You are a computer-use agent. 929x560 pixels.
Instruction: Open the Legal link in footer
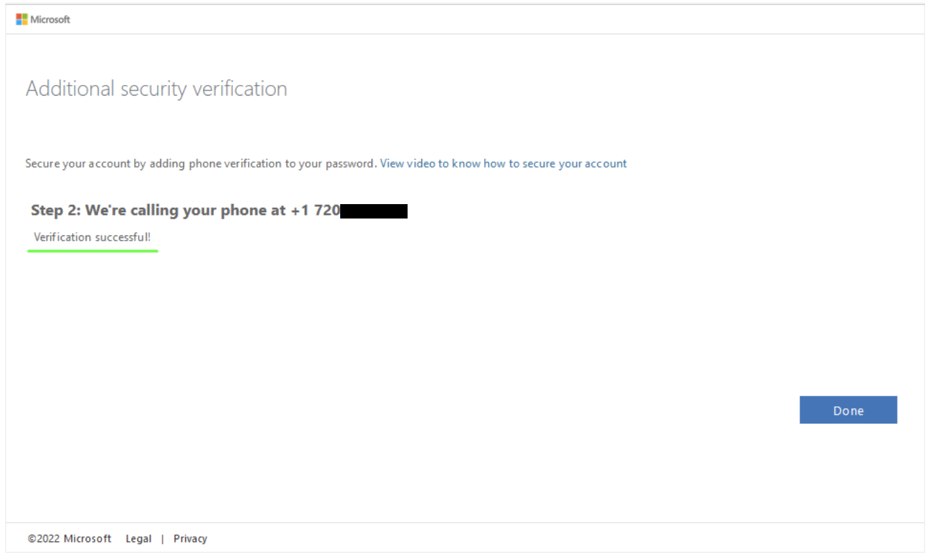[x=138, y=538]
